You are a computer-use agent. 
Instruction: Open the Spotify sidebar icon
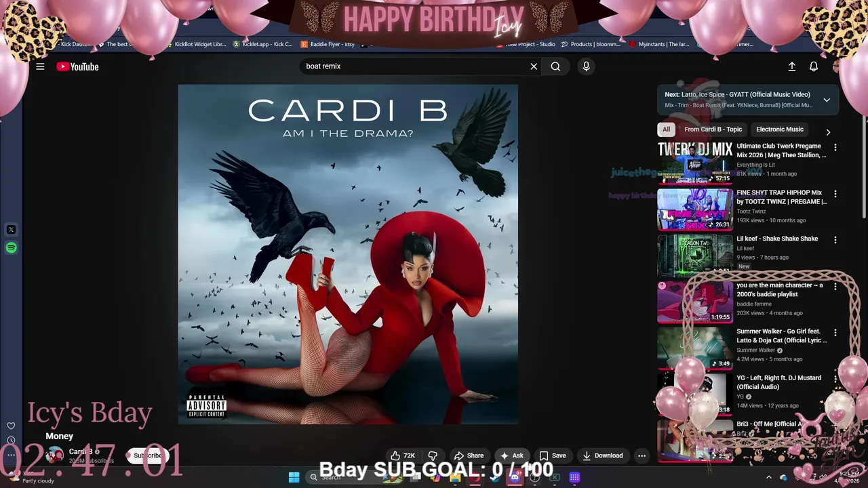click(x=11, y=248)
